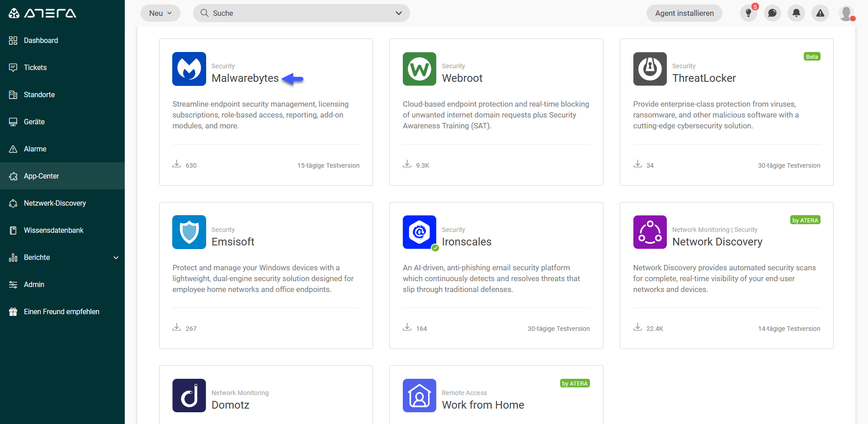Click the Standorte building icon
868x424 pixels.
[x=13, y=95]
